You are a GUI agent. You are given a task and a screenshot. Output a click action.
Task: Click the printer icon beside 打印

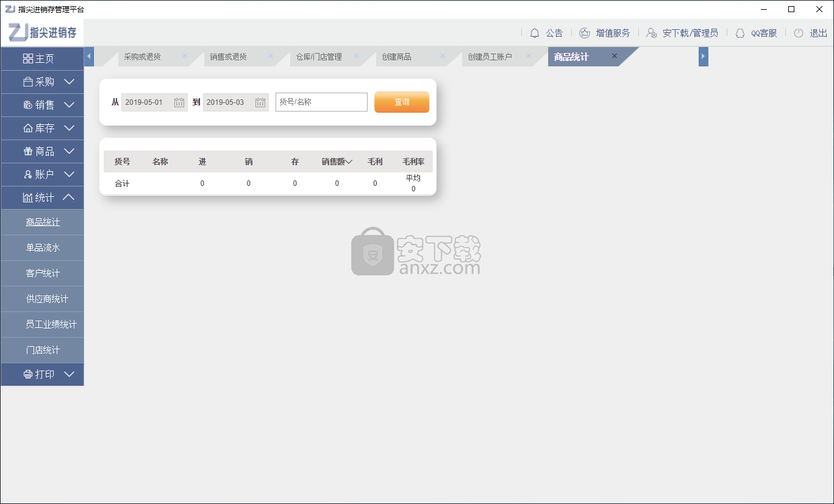point(28,374)
